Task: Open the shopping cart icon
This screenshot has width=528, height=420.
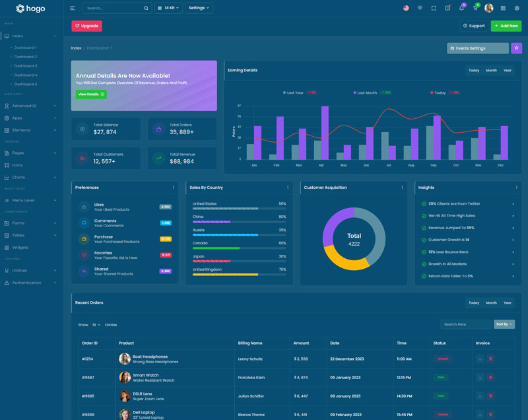Action: coord(475,9)
